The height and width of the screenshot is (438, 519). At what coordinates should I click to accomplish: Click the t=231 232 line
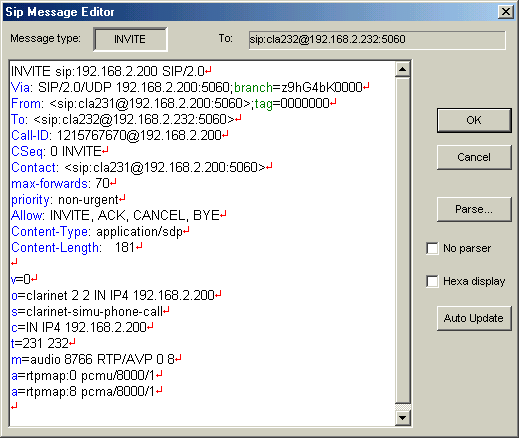(x=43, y=343)
